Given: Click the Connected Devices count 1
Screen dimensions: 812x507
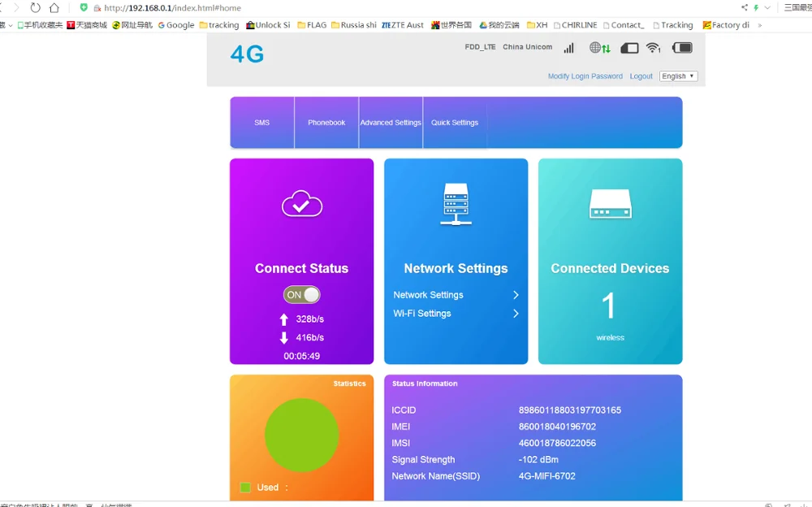Looking at the screenshot, I should [608, 305].
